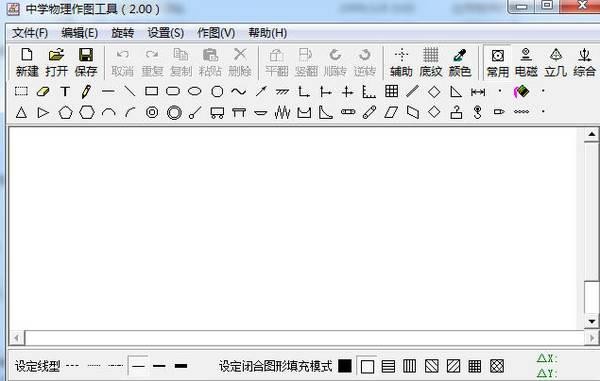This screenshot has height=381, width=600.
Task: Choose the parallelogram shape tool
Action: click(x=391, y=112)
